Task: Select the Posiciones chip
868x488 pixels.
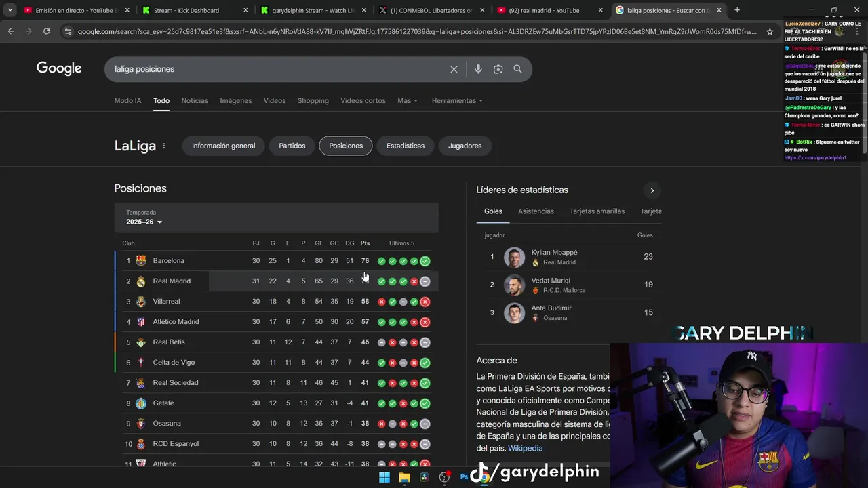Action: click(x=346, y=146)
